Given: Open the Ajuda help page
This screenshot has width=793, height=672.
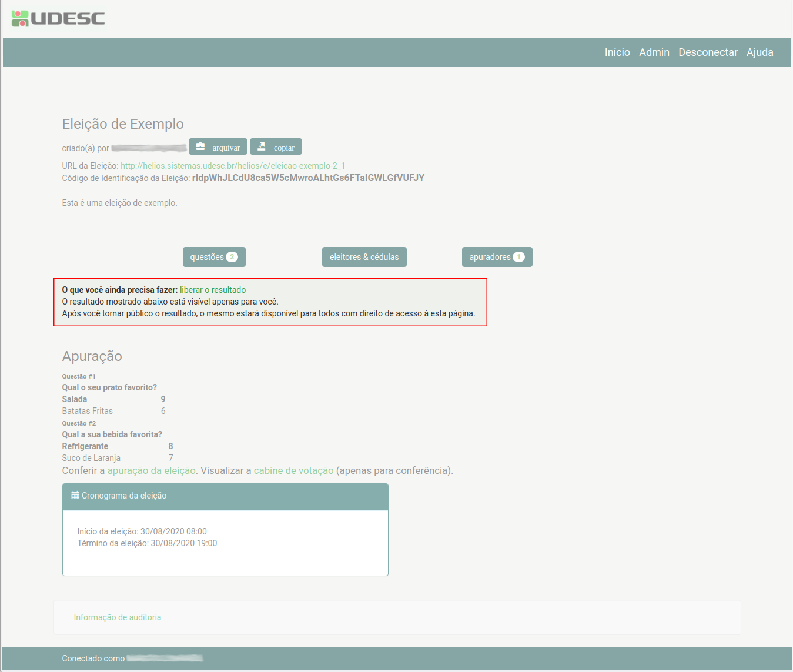Looking at the screenshot, I should click(759, 52).
